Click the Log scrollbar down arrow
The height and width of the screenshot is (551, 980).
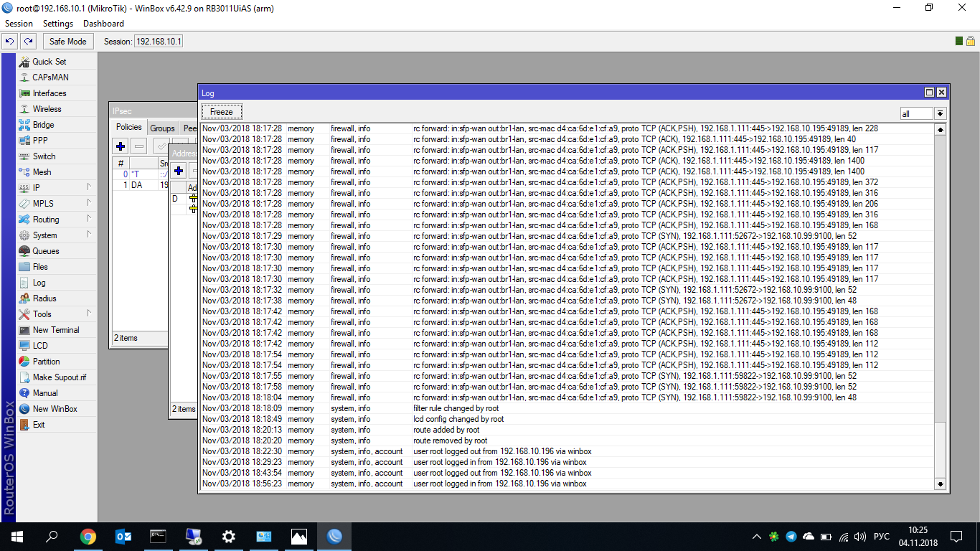[941, 484]
